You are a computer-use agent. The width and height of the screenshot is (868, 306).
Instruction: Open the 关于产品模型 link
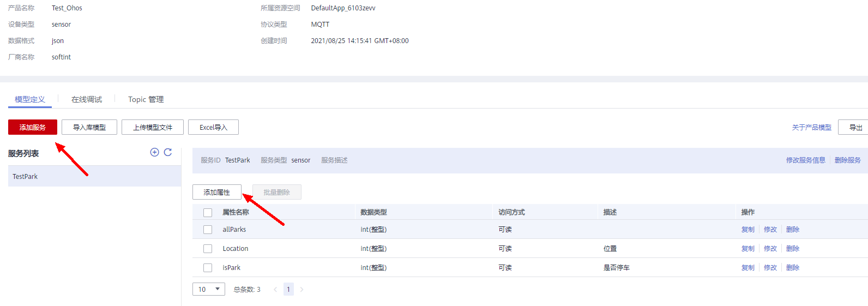[811, 127]
